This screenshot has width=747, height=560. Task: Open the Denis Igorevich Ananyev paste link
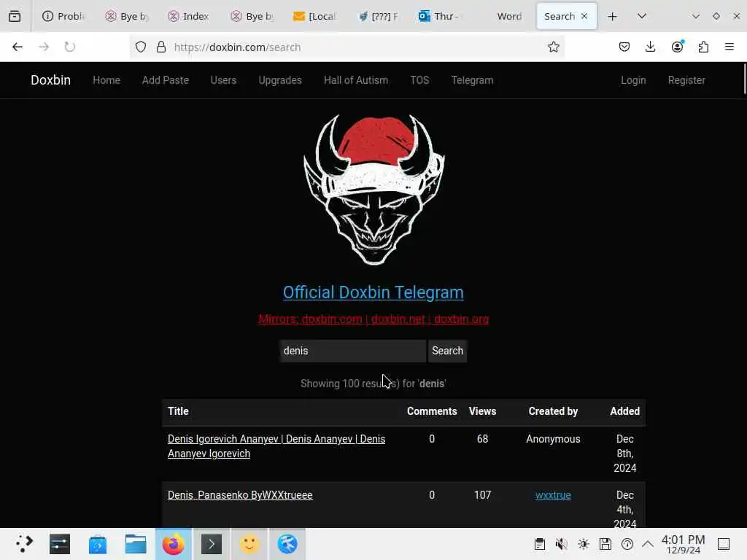click(276, 446)
